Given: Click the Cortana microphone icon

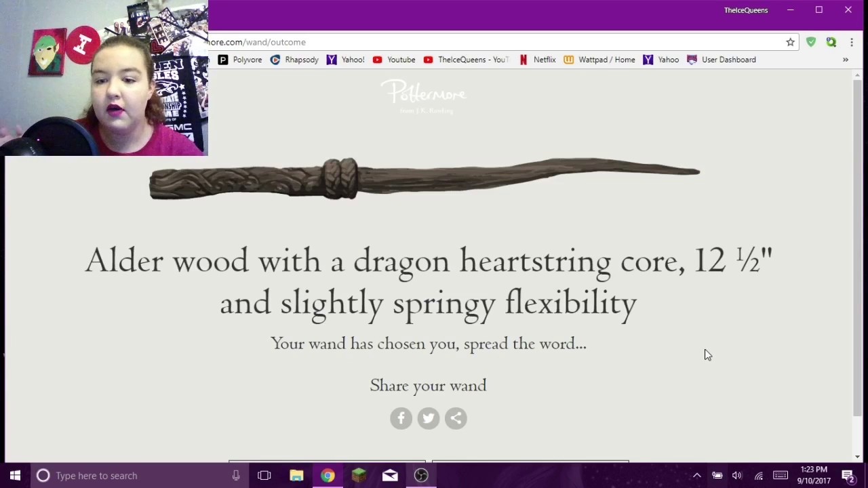Looking at the screenshot, I should [x=236, y=476].
